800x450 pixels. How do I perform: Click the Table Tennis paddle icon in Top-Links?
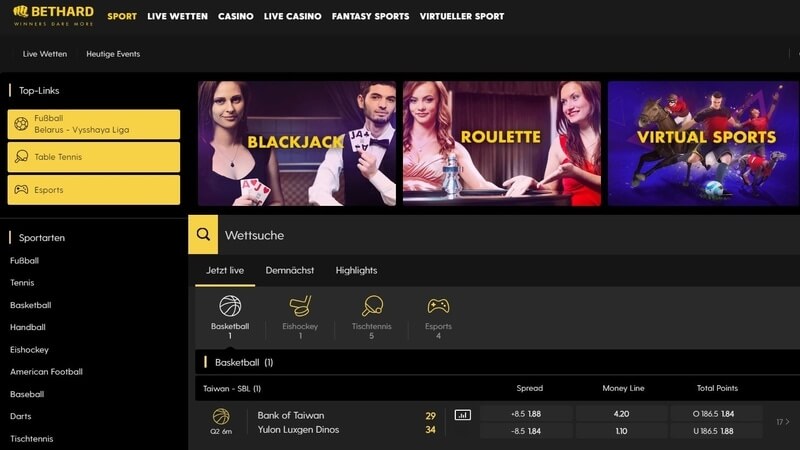coord(21,157)
